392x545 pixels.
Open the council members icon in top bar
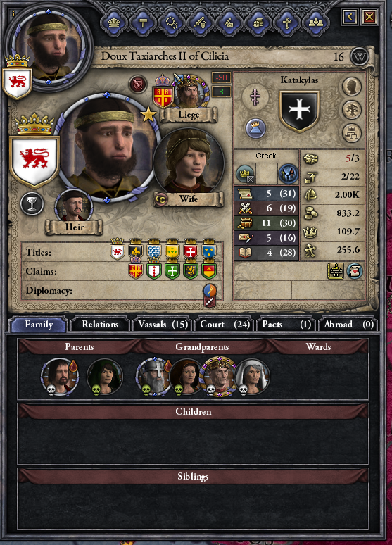315,23
